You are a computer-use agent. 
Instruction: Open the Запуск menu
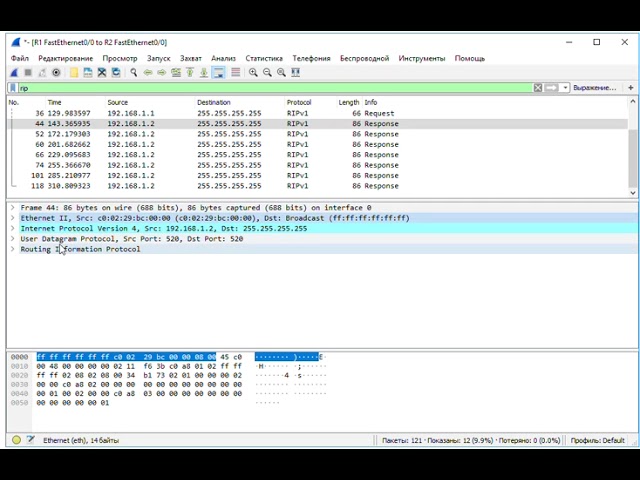coord(159,58)
